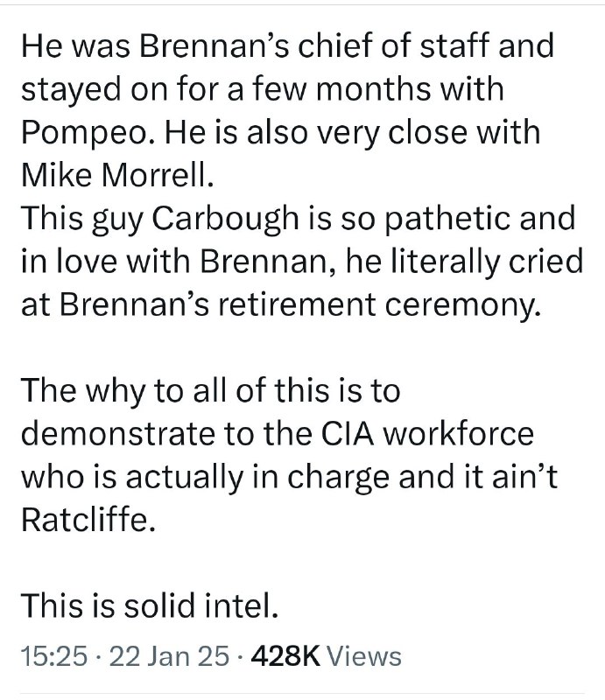Click the line This is solid intel
The width and height of the screenshot is (605, 700).
tap(150, 605)
